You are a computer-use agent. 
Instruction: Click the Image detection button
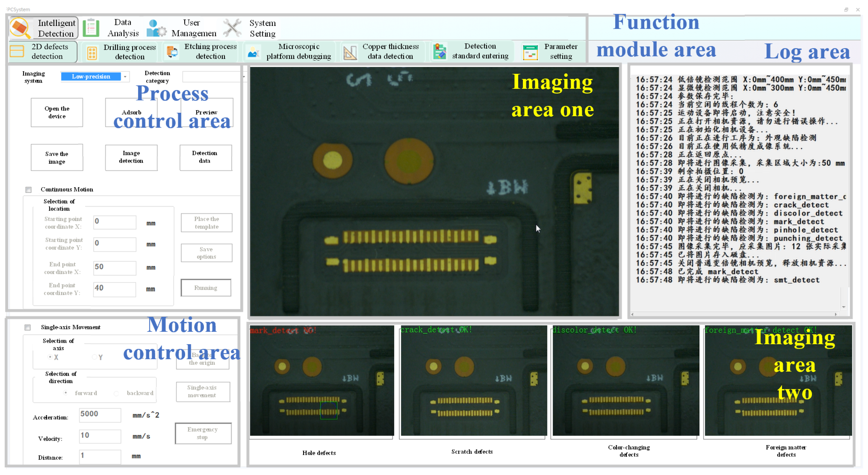tap(131, 157)
